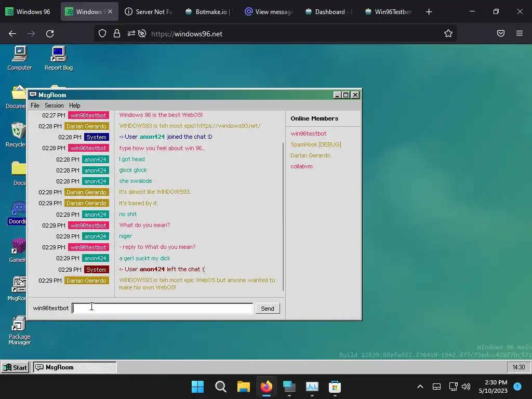Open the Pocket save icon
The width and height of the screenshot is (532, 399).
(501, 33)
